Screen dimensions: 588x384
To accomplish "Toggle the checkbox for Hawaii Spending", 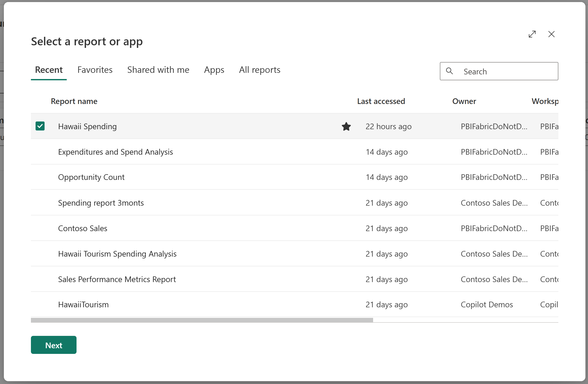I will coord(40,126).
